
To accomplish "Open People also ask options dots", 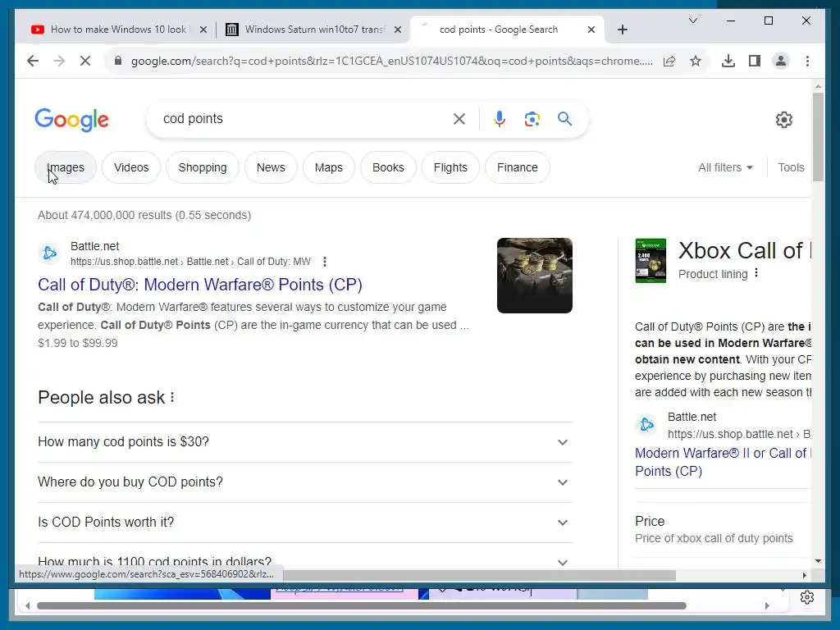I will [172, 398].
